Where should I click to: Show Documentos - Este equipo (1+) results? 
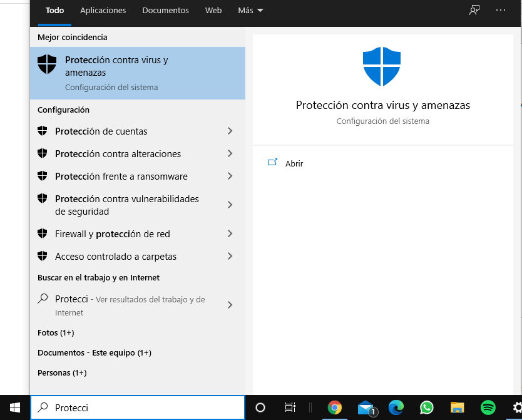click(95, 353)
